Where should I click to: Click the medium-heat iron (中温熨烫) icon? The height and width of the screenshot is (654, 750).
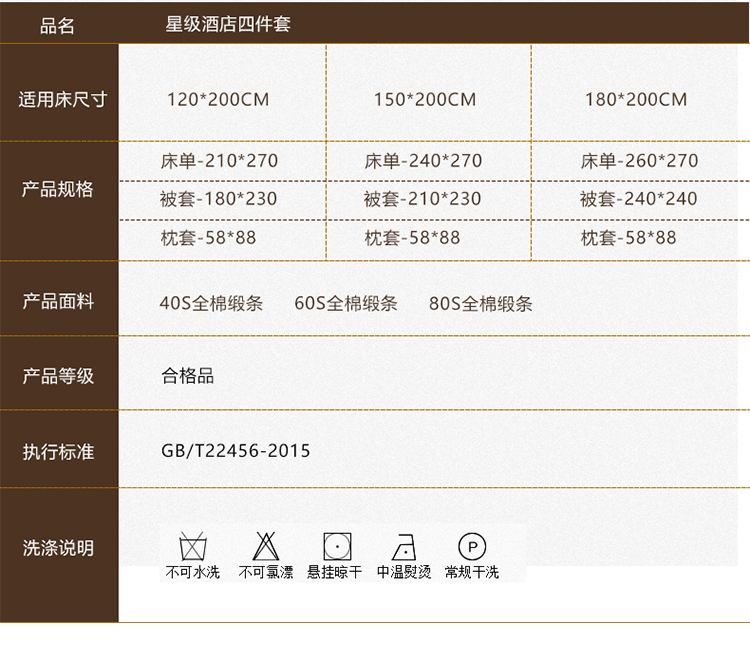[404, 547]
